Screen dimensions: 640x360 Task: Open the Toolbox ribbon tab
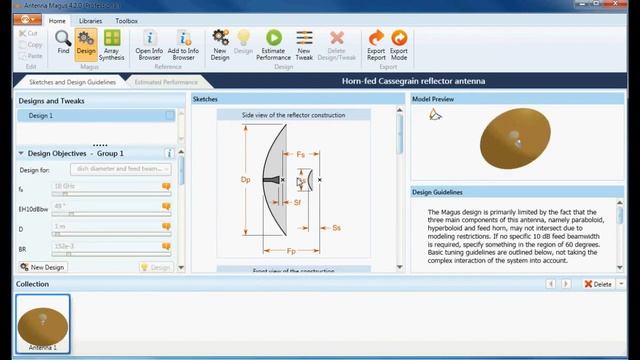126,21
